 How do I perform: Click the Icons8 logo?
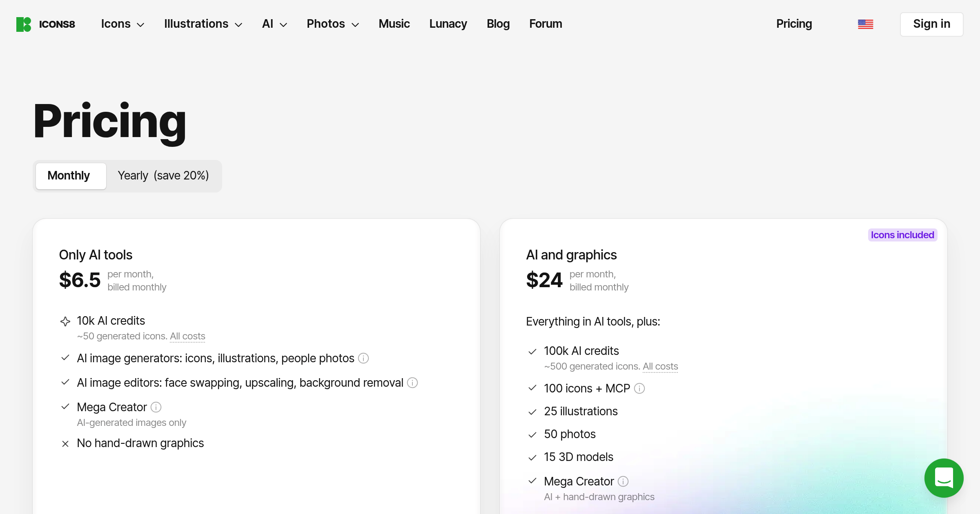46,24
